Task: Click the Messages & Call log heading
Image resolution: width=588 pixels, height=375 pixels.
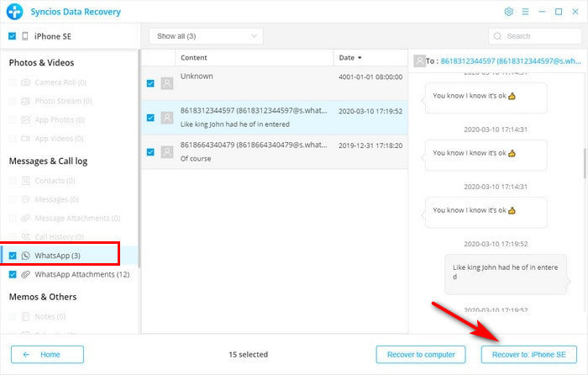Action: click(48, 161)
